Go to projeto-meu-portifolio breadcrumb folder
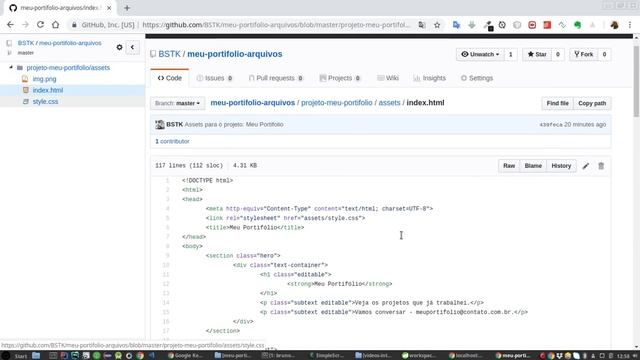The image size is (640, 360). click(337, 103)
